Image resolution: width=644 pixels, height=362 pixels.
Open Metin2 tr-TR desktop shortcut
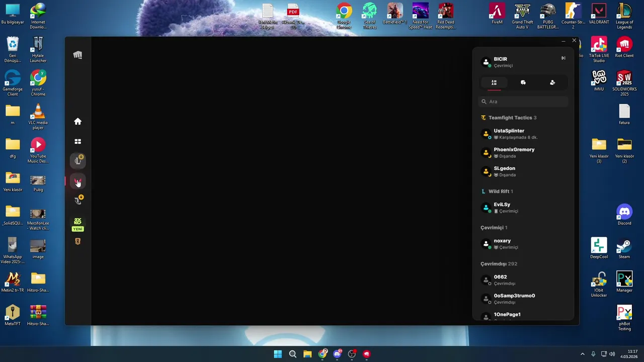13,283
